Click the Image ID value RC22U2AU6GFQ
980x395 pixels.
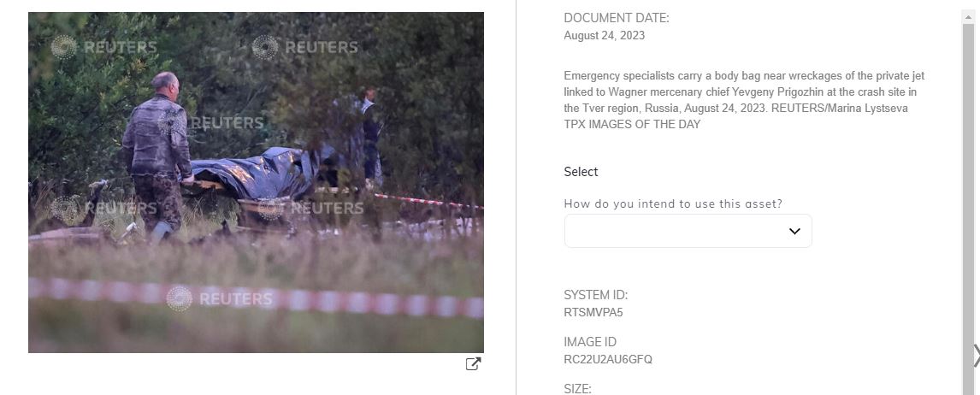pos(608,359)
